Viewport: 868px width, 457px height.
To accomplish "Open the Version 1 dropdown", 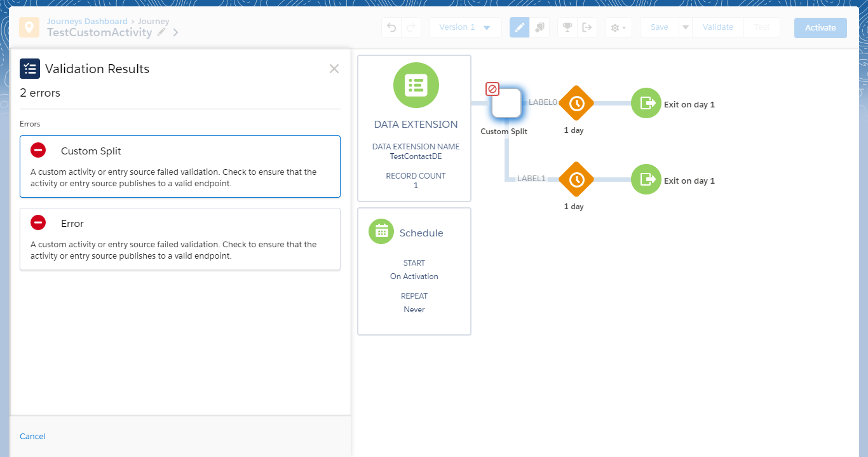I will click(465, 27).
